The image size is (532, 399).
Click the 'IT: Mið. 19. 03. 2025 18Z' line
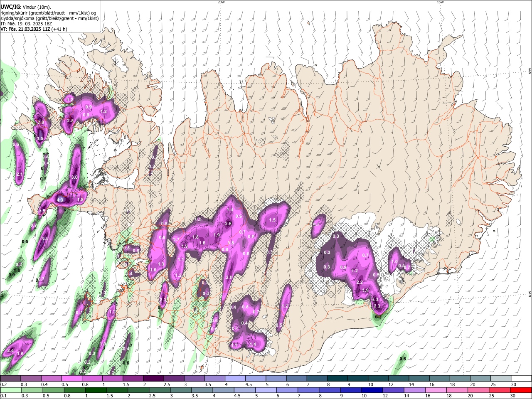26,24
